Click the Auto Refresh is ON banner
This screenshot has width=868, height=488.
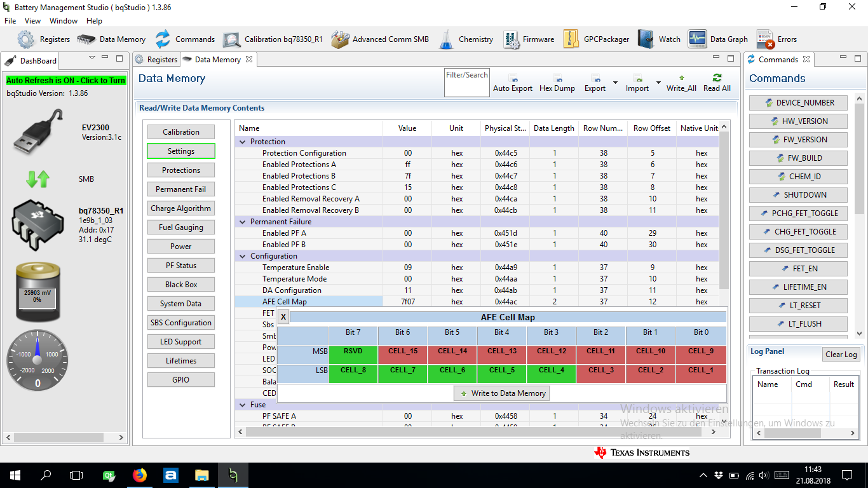click(x=66, y=81)
